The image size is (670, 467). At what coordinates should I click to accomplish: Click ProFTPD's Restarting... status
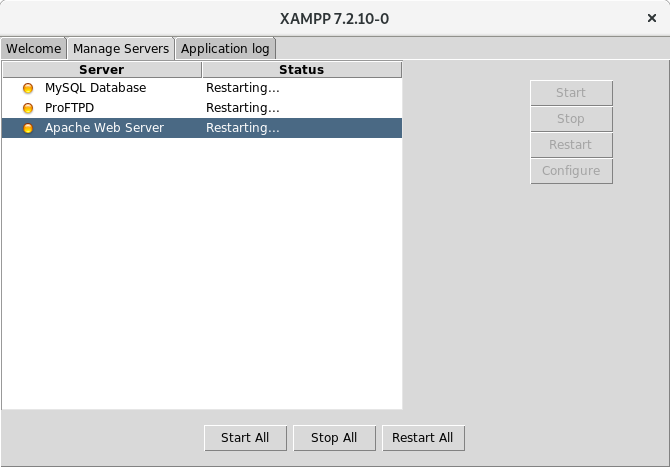pyautogui.click(x=243, y=108)
